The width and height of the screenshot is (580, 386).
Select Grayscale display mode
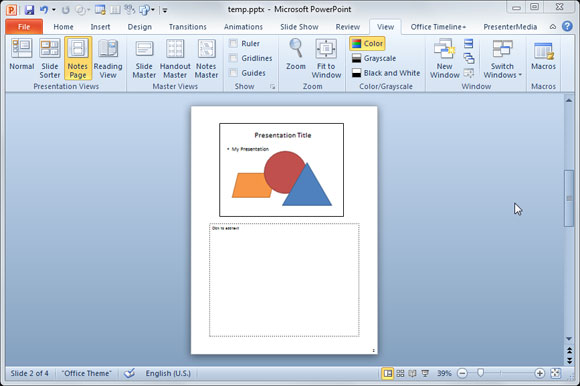pos(374,58)
